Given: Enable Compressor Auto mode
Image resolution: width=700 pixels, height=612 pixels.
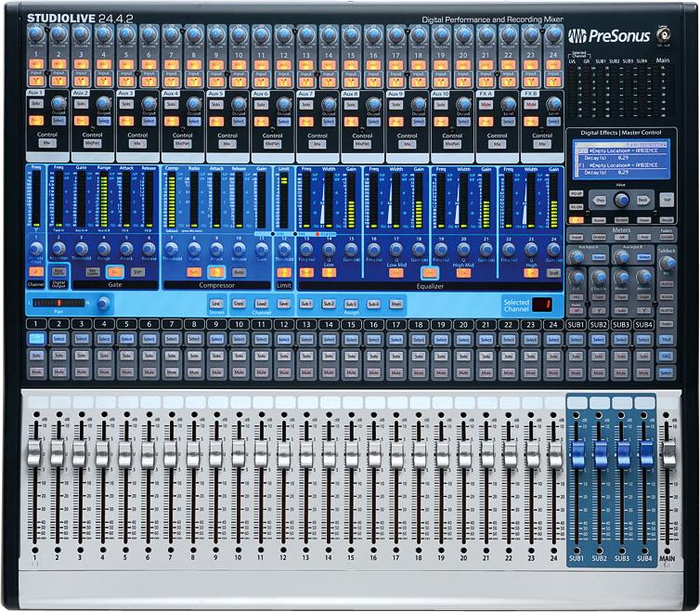Looking at the screenshot, I should click(x=239, y=271).
